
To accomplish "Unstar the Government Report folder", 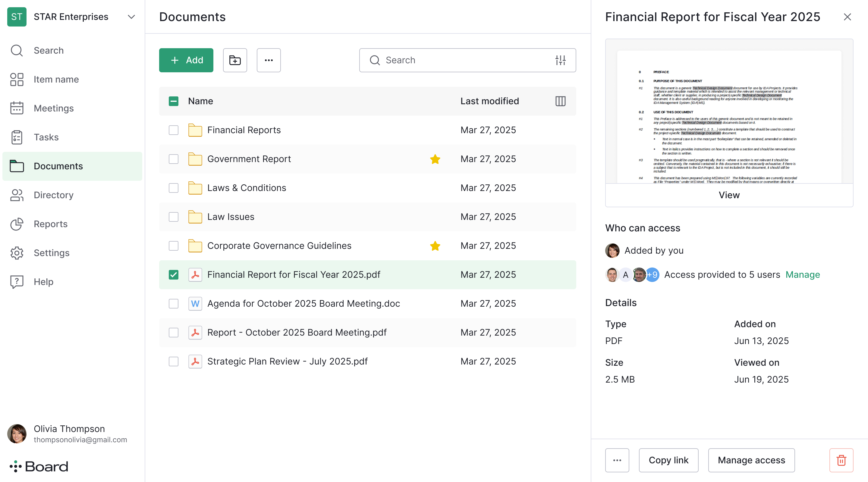I will pos(435,159).
